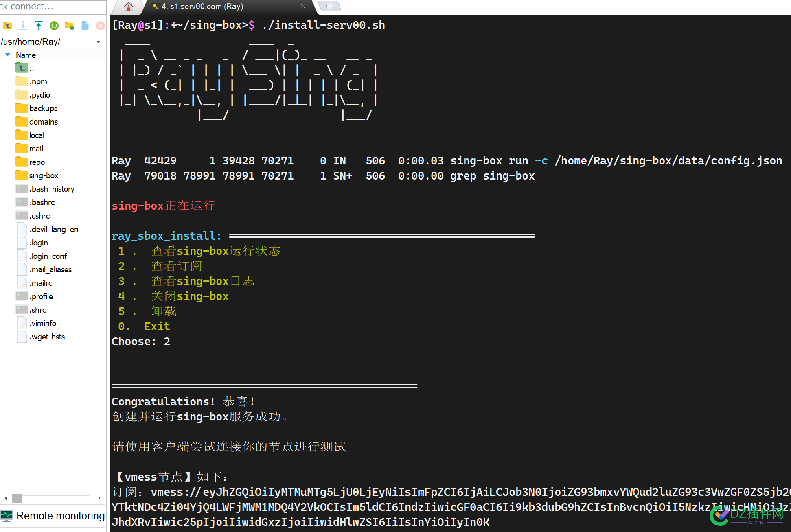Click the file list horizontal scrollbar thumb
Viewport: 791px width, 532px height.
pyautogui.click(x=17, y=498)
